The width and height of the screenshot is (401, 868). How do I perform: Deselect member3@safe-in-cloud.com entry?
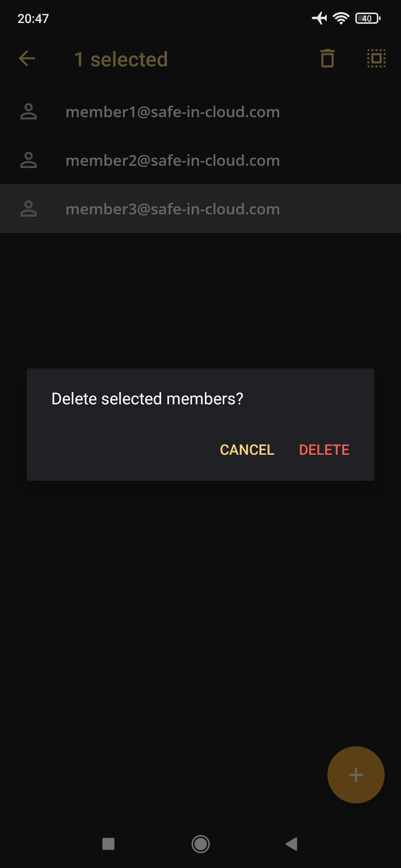point(200,209)
